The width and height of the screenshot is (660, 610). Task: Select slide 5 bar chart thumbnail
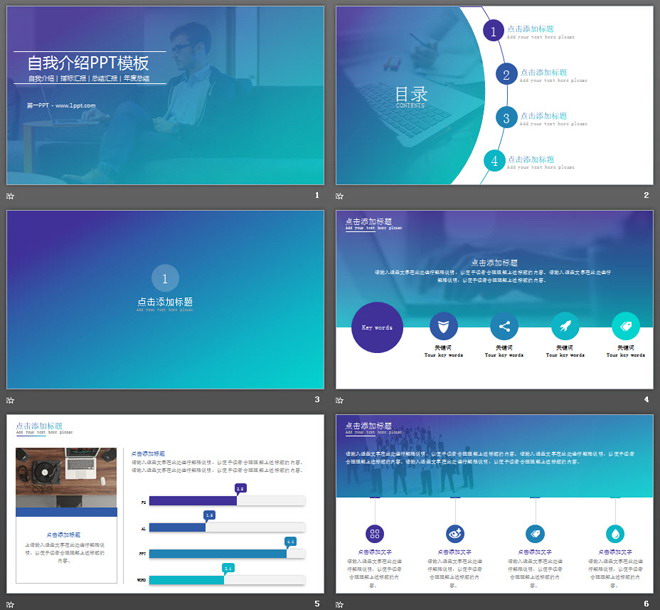165,504
